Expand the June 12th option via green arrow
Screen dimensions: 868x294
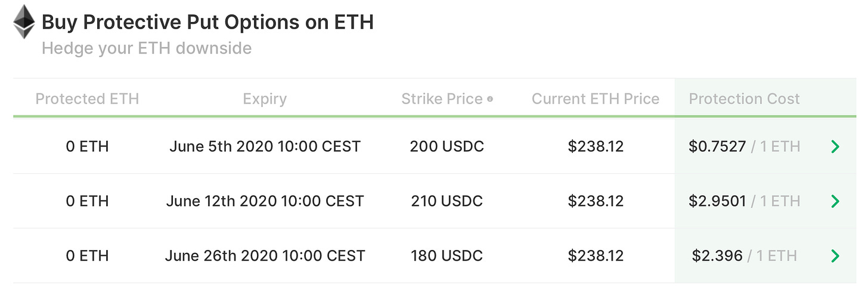click(835, 201)
